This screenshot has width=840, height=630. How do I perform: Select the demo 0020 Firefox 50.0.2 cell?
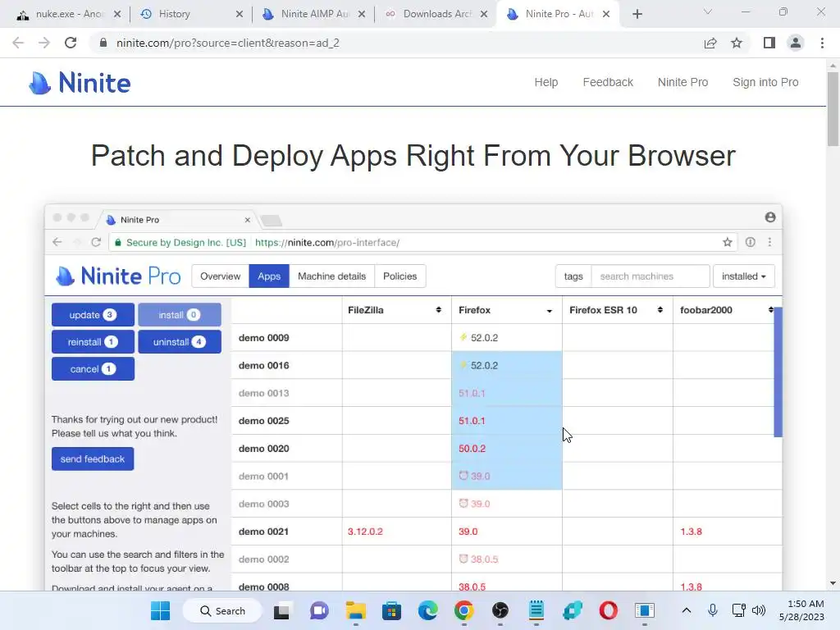coord(507,449)
